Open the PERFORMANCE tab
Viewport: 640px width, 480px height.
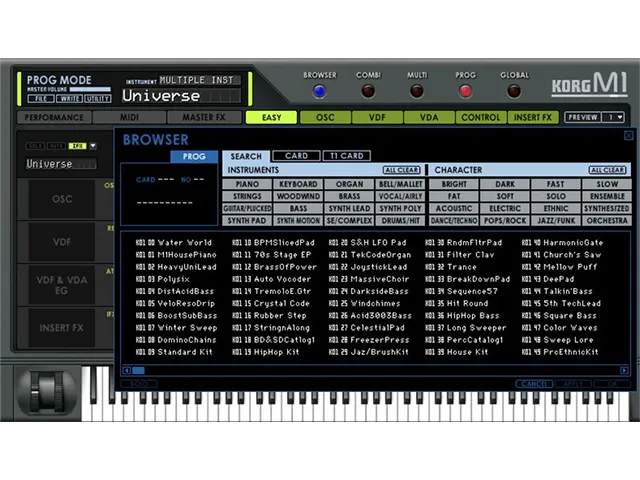54,118
